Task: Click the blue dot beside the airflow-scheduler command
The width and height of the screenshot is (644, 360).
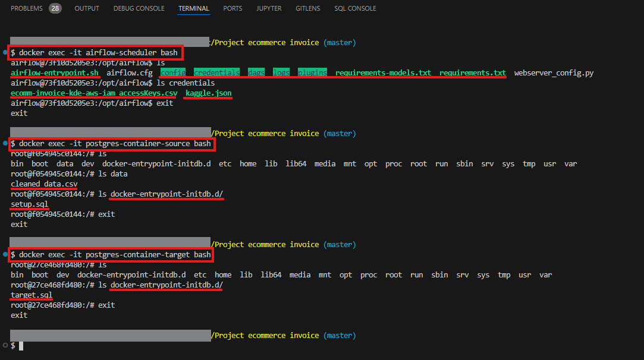Action: 5,52
